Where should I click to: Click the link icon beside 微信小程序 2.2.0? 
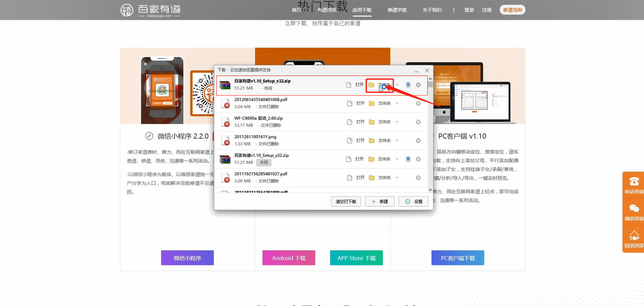149,136
